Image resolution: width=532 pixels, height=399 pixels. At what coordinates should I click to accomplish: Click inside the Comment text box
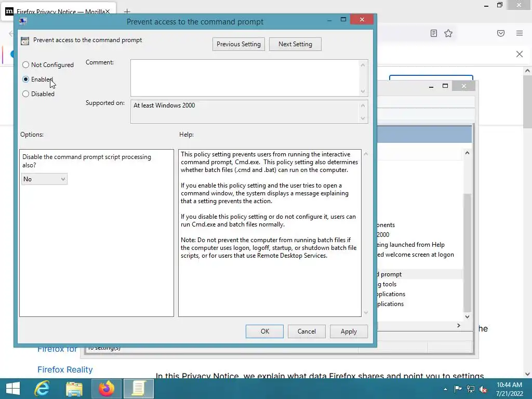tap(245, 78)
